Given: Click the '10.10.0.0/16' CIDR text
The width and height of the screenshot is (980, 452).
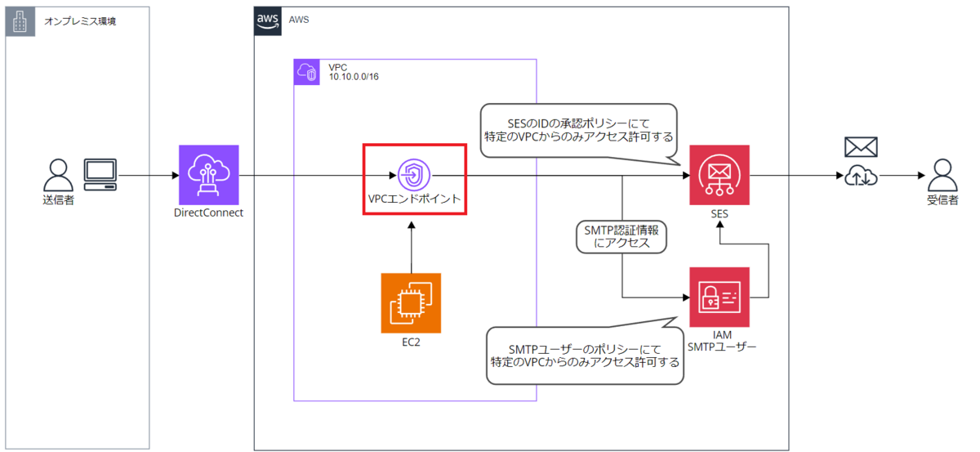Looking at the screenshot, I should [354, 77].
